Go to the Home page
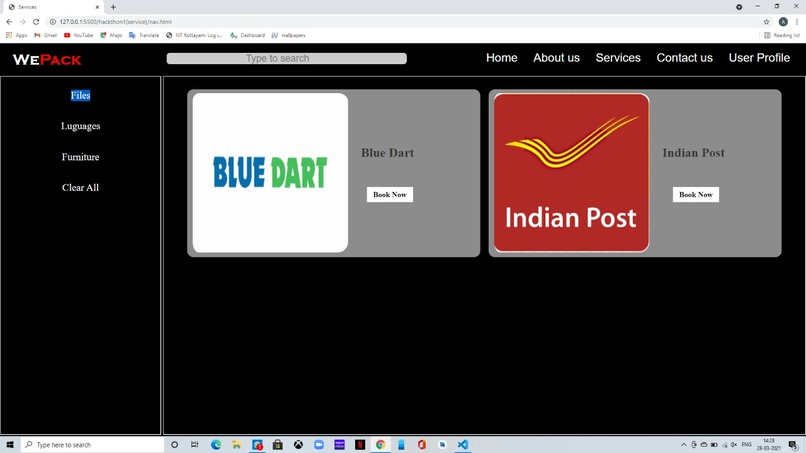The image size is (806, 453). [502, 58]
